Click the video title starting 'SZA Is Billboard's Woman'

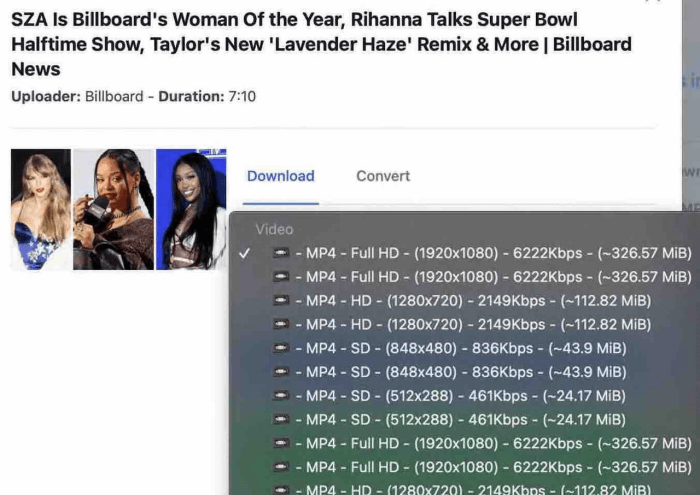321,44
